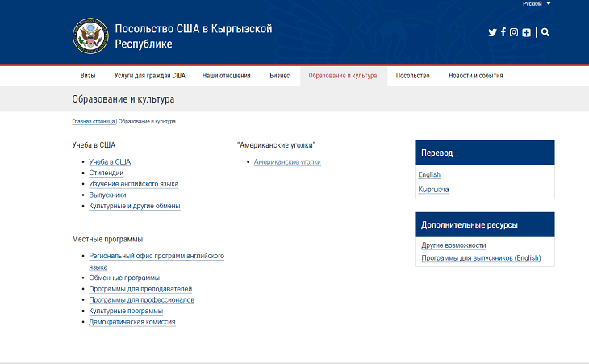Open the Услуги для граждан США menu
This screenshot has height=364, width=589.
(150, 76)
